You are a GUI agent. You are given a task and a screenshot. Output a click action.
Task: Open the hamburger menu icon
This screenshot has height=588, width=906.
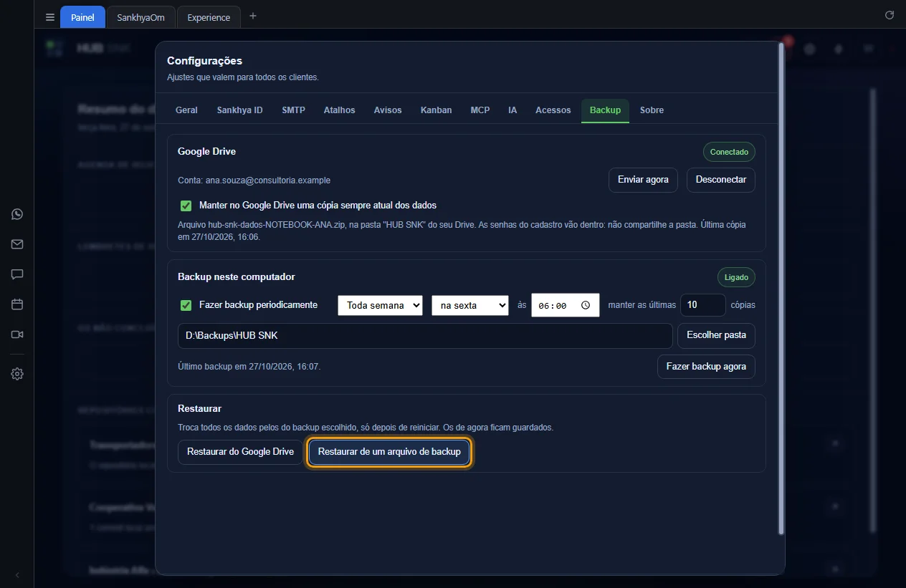[x=49, y=17]
